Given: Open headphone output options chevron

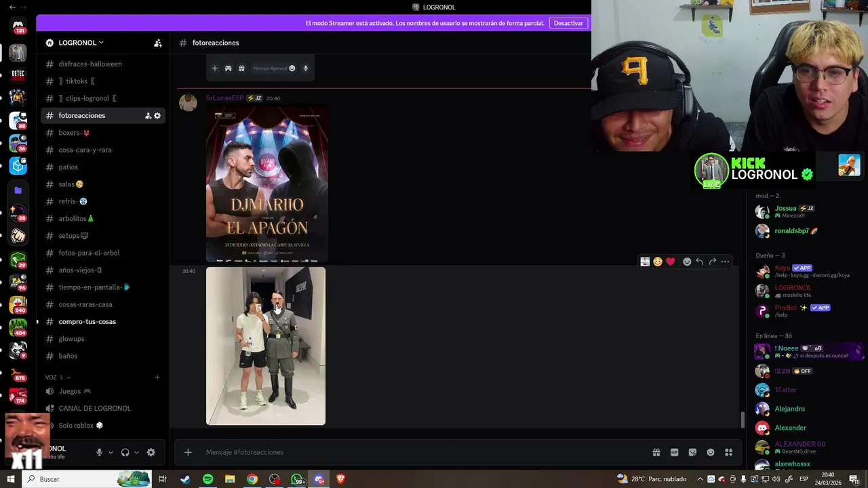Looking at the screenshot, I should (x=136, y=452).
